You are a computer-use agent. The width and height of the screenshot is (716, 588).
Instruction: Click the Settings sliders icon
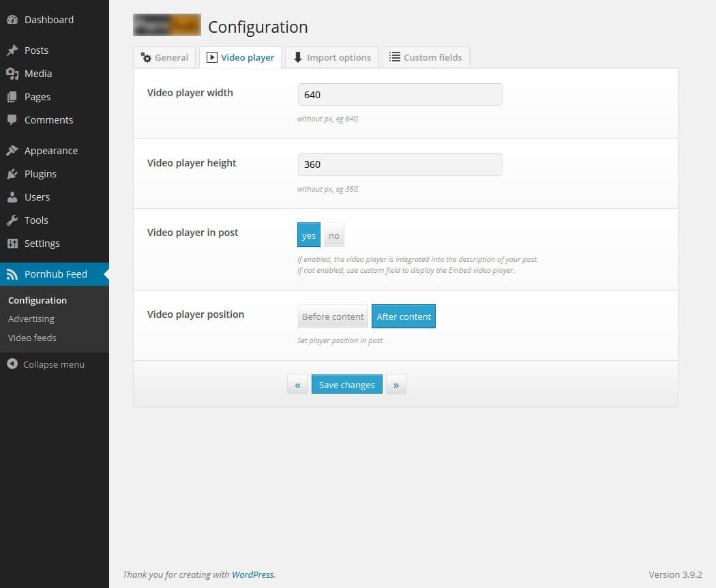coord(12,244)
